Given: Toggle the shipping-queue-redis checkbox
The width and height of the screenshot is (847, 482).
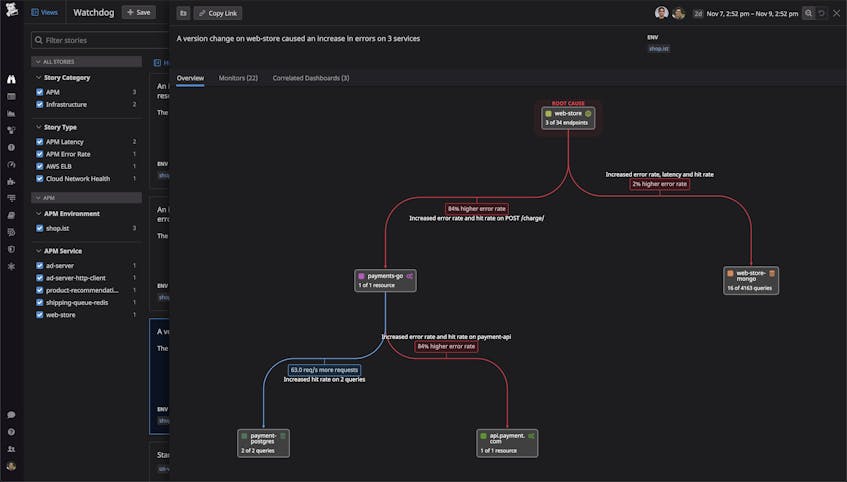Looking at the screenshot, I should (x=39, y=303).
